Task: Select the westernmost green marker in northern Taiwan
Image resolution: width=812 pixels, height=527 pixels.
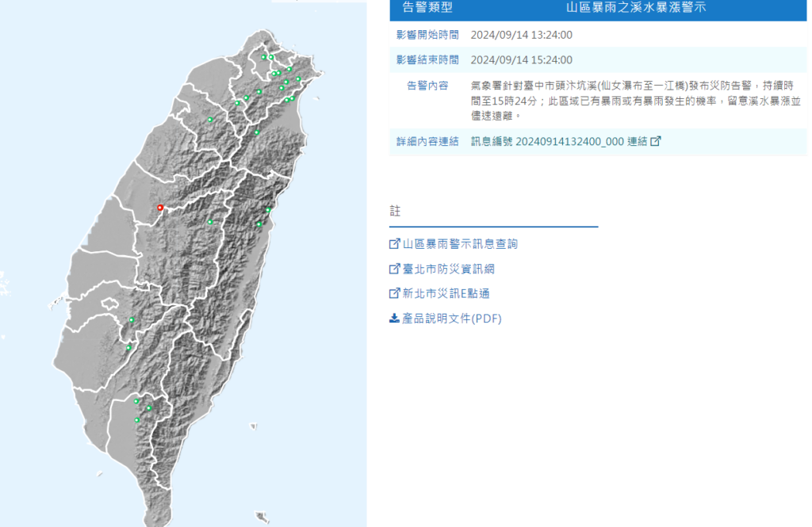Action: [x=210, y=120]
